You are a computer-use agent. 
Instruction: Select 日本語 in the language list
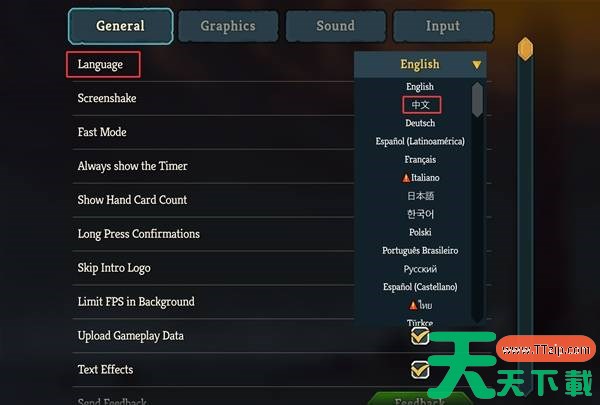pyautogui.click(x=420, y=196)
